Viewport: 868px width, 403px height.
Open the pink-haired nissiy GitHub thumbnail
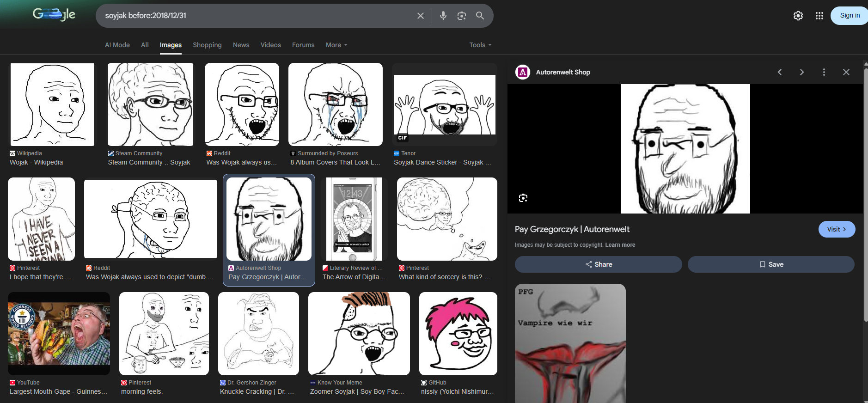(x=458, y=334)
